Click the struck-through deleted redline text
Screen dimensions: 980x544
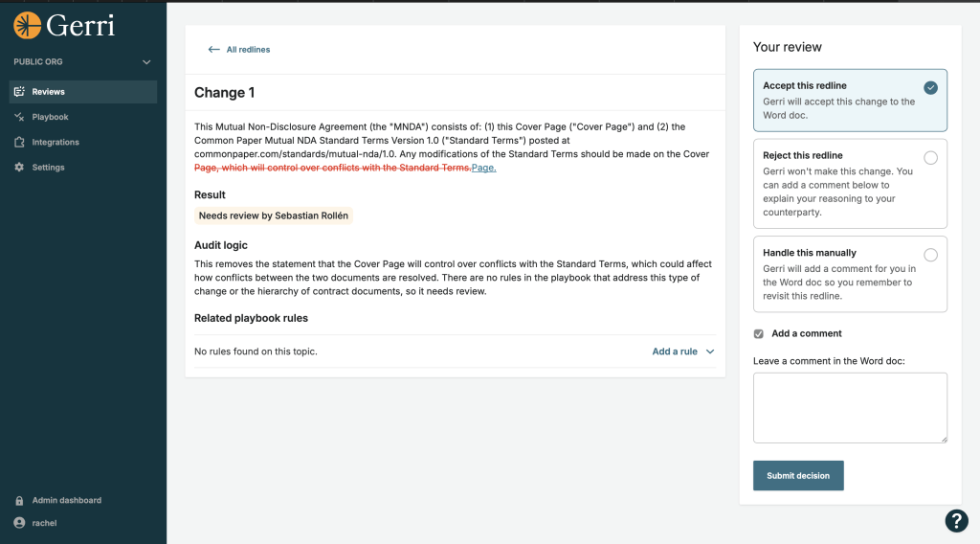click(x=332, y=168)
